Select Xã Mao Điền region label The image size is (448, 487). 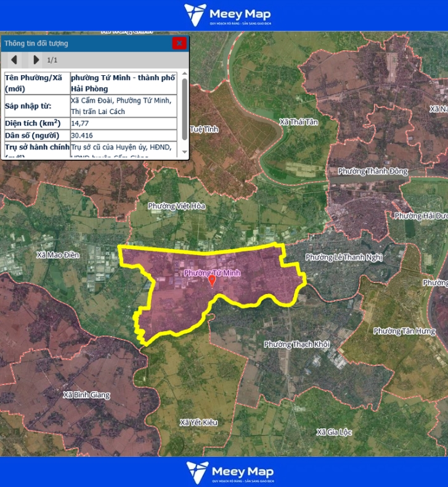coord(58,255)
